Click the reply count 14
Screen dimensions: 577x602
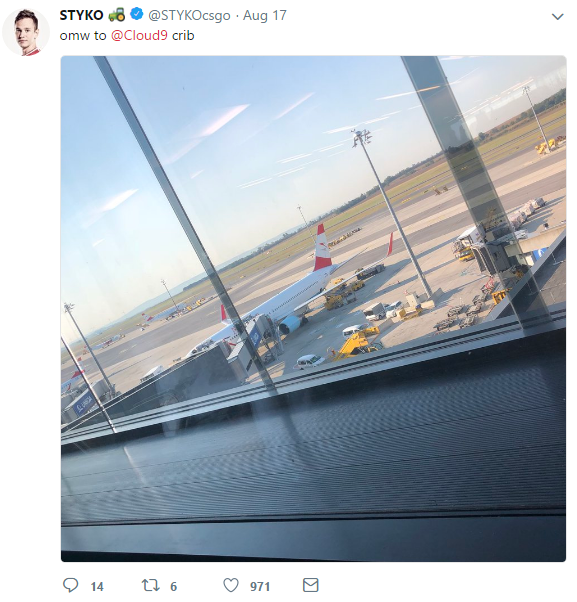[x=97, y=587]
